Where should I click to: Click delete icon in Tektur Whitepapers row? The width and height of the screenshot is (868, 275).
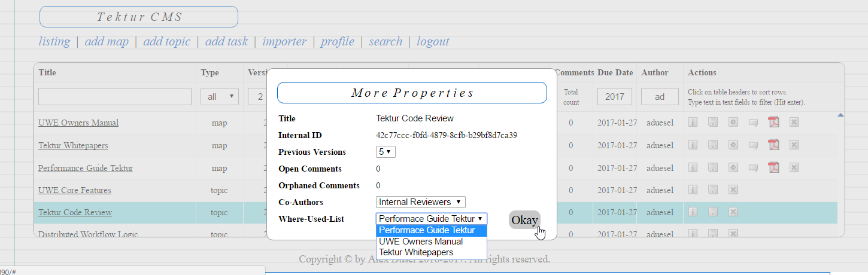pyautogui.click(x=794, y=145)
